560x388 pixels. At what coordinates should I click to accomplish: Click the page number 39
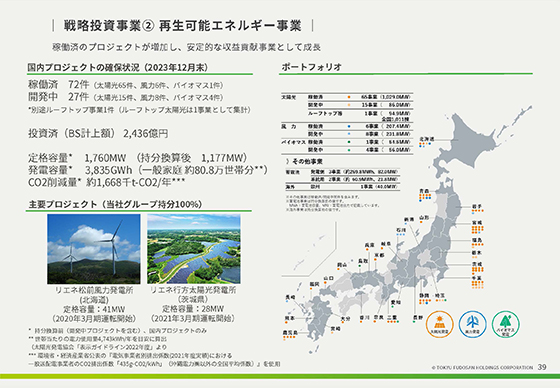pos(542,367)
